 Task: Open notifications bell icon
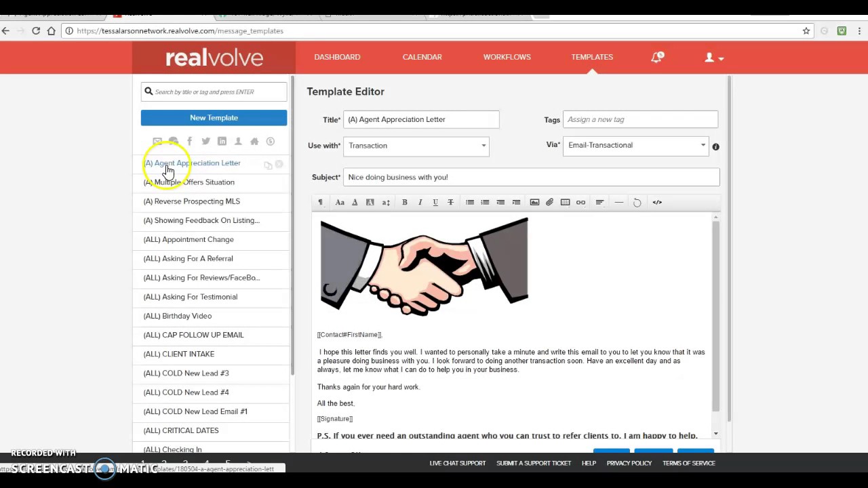656,58
